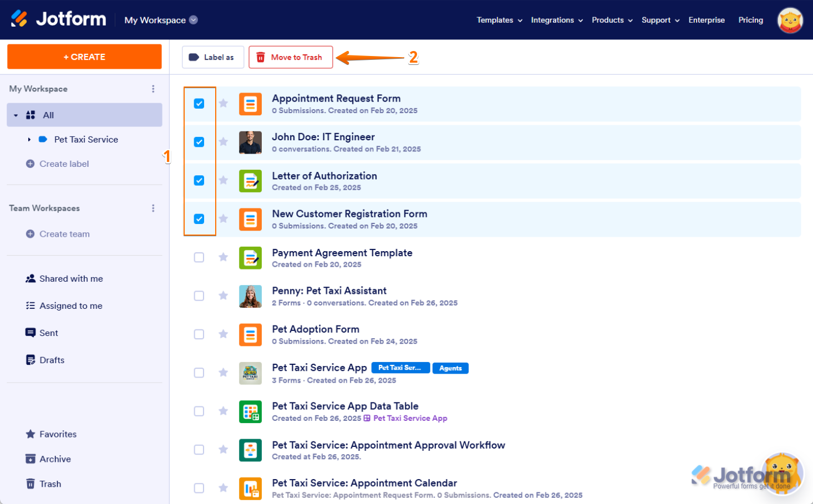The image size is (813, 504).
Task: Expand the Templates dropdown menu
Action: point(499,20)
